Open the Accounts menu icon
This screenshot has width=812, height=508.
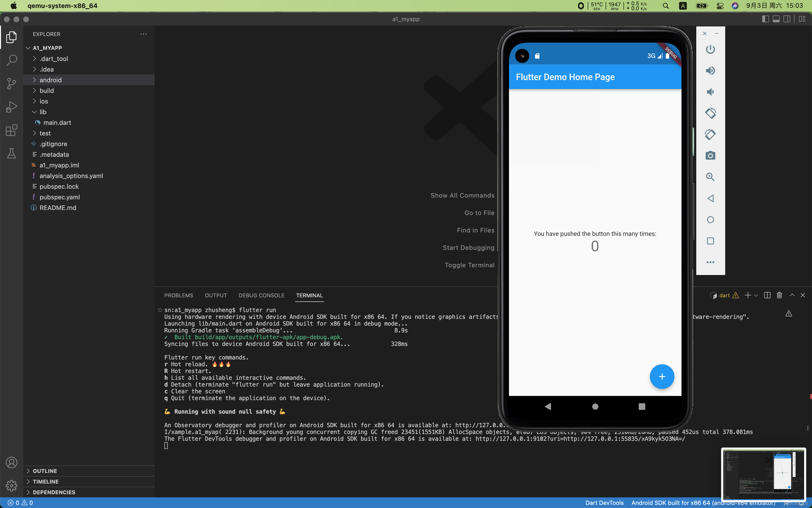(11, 463)
